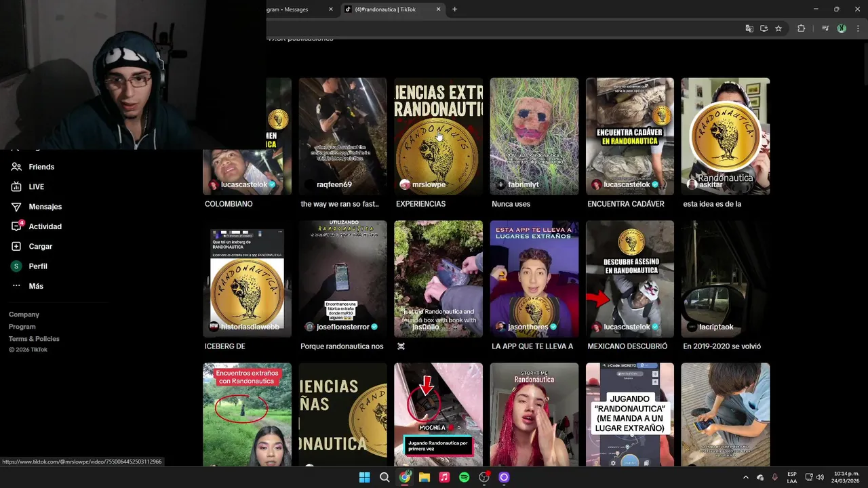This screenshot has height=488, width=868.
Task: Open the raqfeen69 video thumbnail
Action: point(342,136)
